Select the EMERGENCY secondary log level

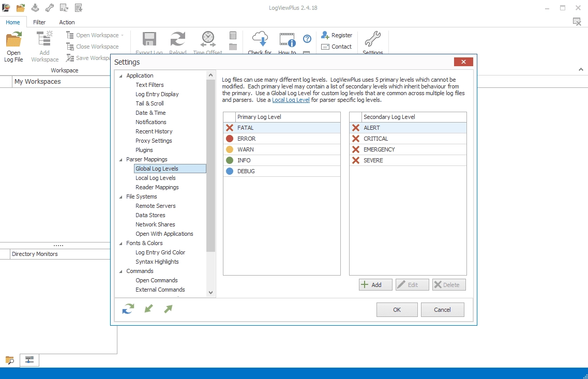(x=408, y=149)
